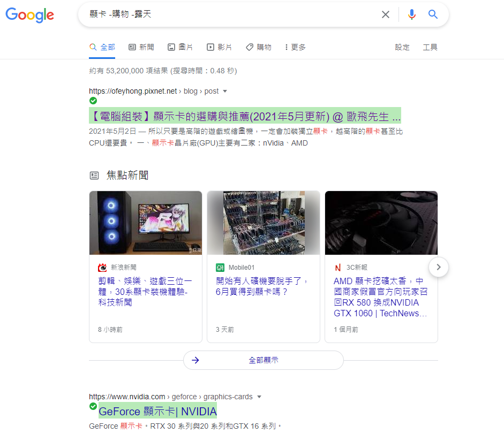This screenshot has width=504, height=441.
Task: Click arrow icon in 全部顯示 button
Action: point(195,360)
